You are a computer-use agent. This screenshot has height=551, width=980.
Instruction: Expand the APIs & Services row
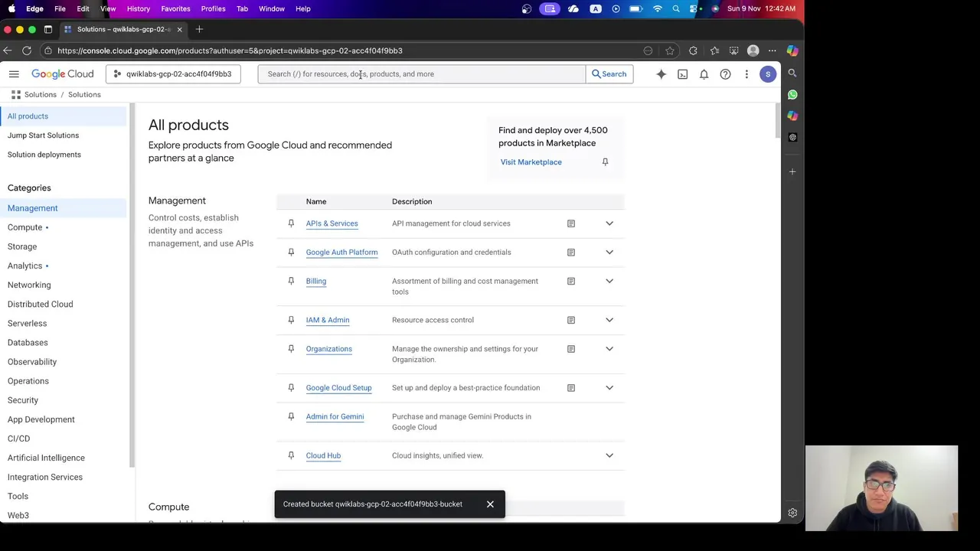609,223
